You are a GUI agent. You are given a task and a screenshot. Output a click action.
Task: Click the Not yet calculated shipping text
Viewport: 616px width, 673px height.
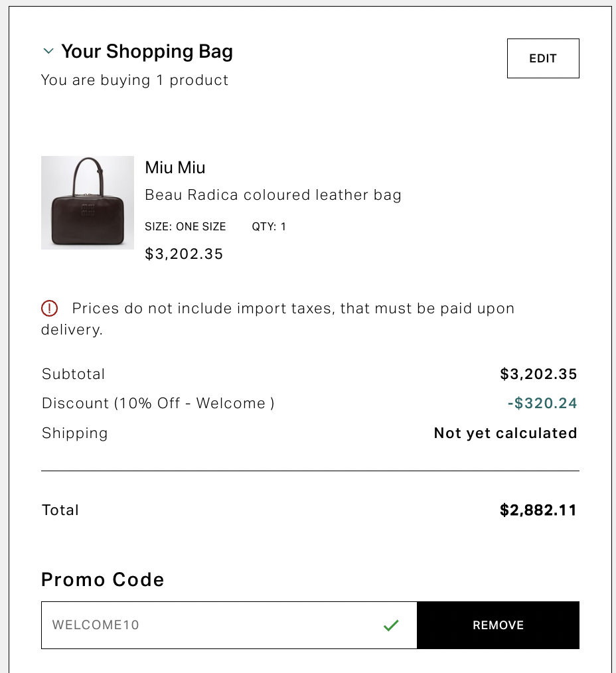[505, 433]
